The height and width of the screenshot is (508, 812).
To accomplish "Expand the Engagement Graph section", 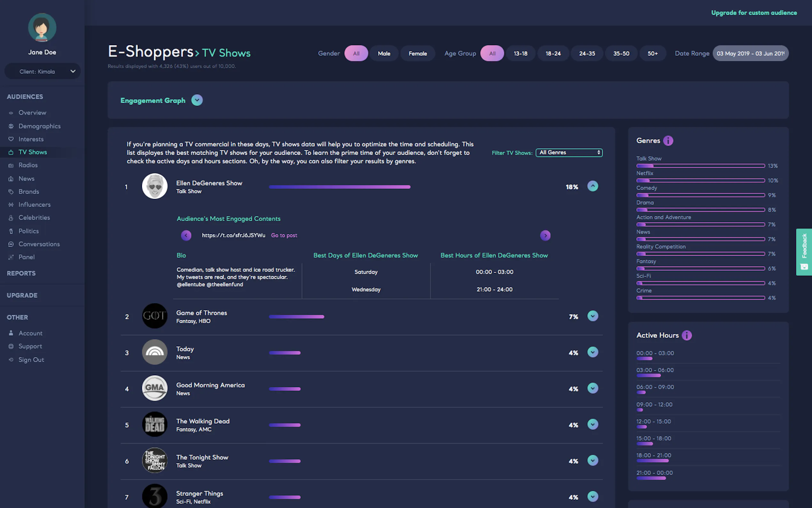I will pos(197,100).
